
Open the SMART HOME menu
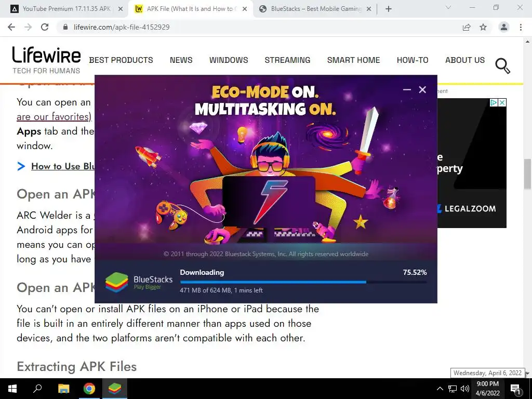pyautogui.click(x=353, y=60)
